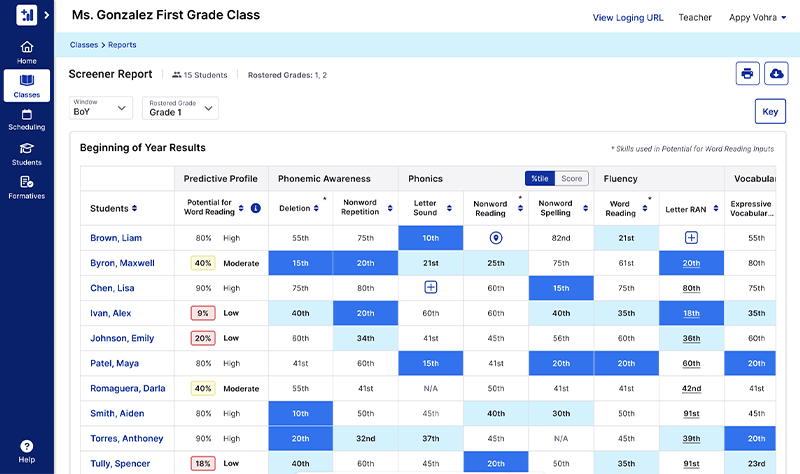Sort by the Students column header

(x=113, y=209)
